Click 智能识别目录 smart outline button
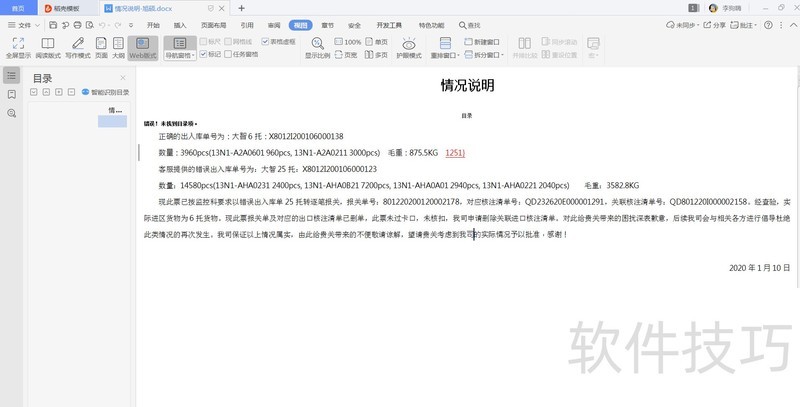 106,92
